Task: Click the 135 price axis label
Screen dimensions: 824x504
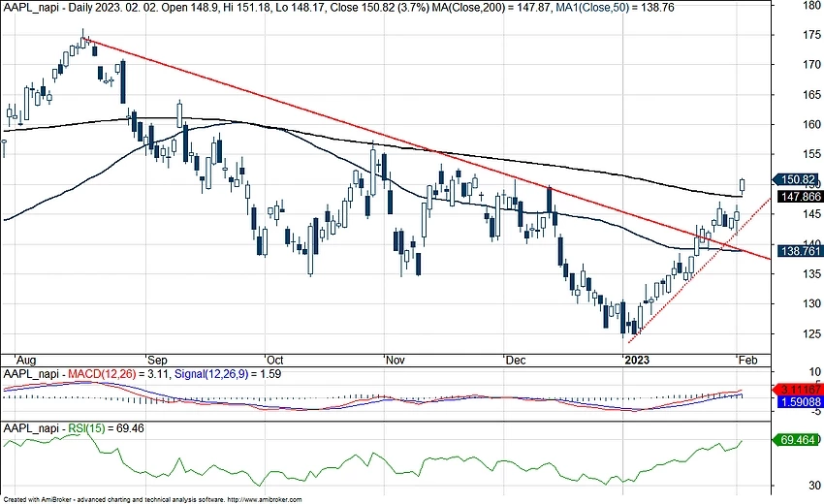Action: pos(812,274)
